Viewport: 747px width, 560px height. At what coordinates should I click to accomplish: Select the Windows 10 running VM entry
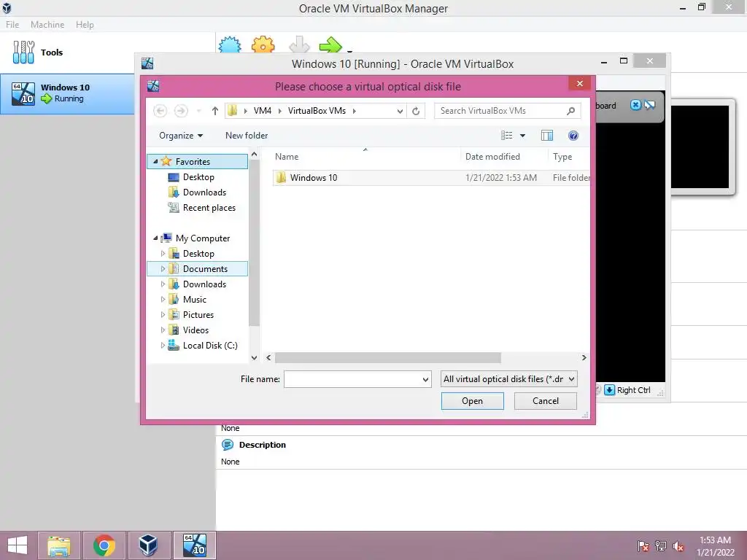[67, 93]
